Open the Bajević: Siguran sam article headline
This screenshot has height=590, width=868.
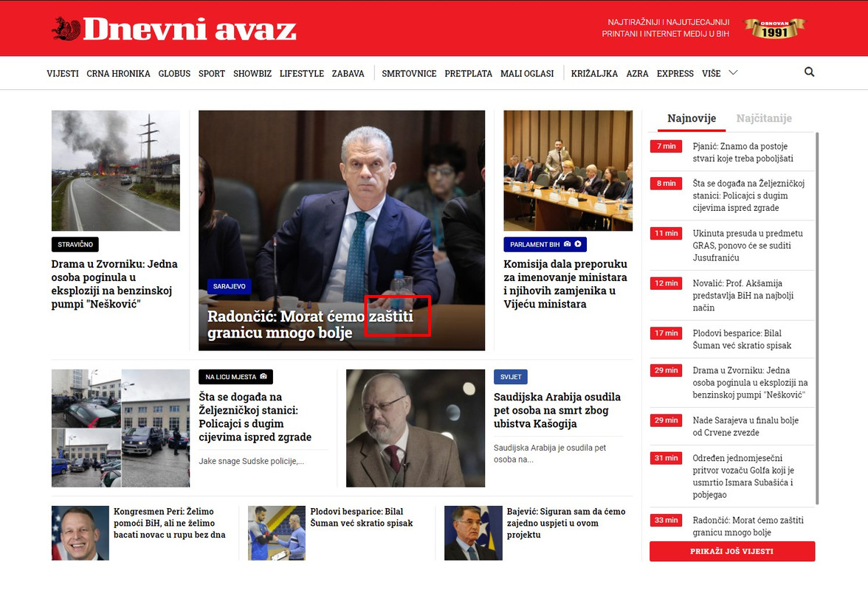point(565,523)
